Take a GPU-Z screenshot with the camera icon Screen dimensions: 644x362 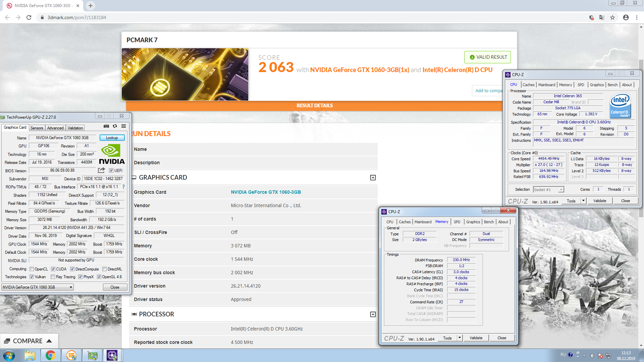(x=106, y=126)
